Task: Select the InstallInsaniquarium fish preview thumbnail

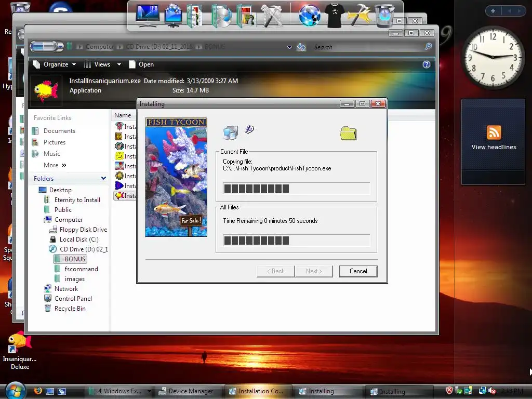Action: (x=46, y=90)
